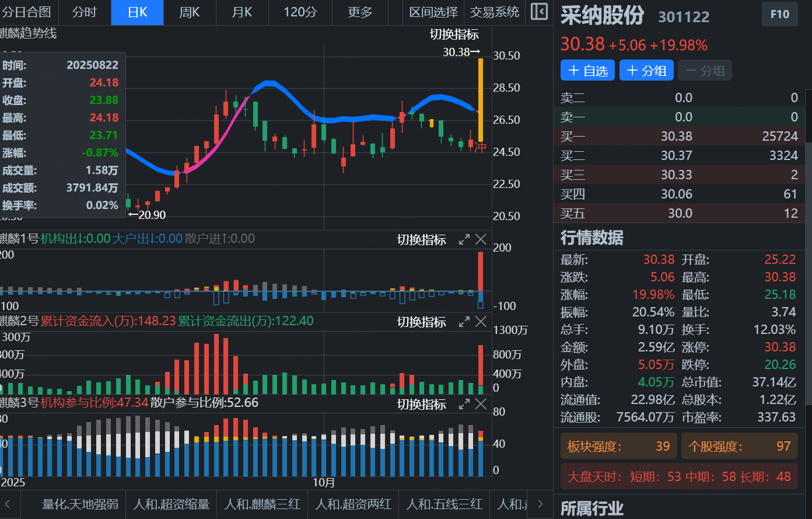Image resolution: width=812 pixels, height=519 pixels.
Task: Maximize the 麒麟3号 indicator panel
Action: [464, 404]
